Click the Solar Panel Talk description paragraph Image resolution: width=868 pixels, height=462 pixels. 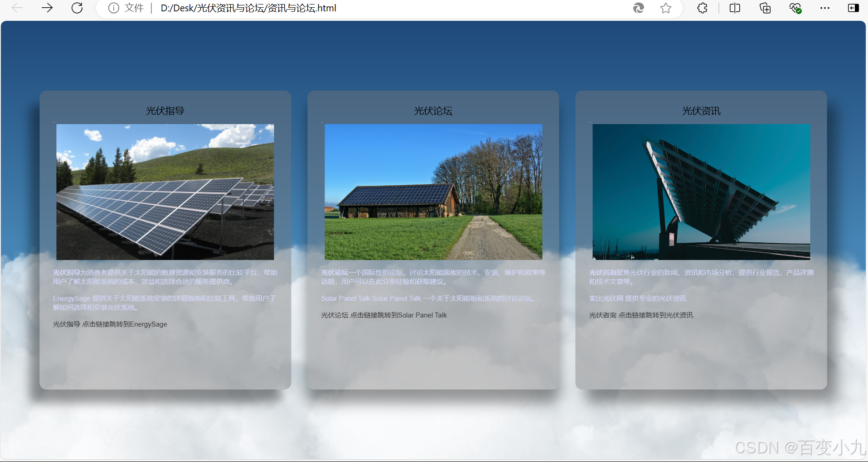(x=429, y=298)
